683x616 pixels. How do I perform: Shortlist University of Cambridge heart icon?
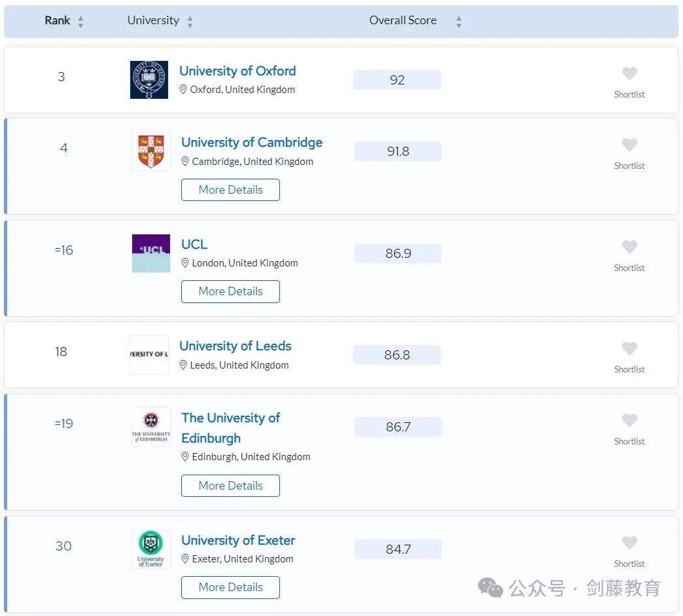click(629, 145)
